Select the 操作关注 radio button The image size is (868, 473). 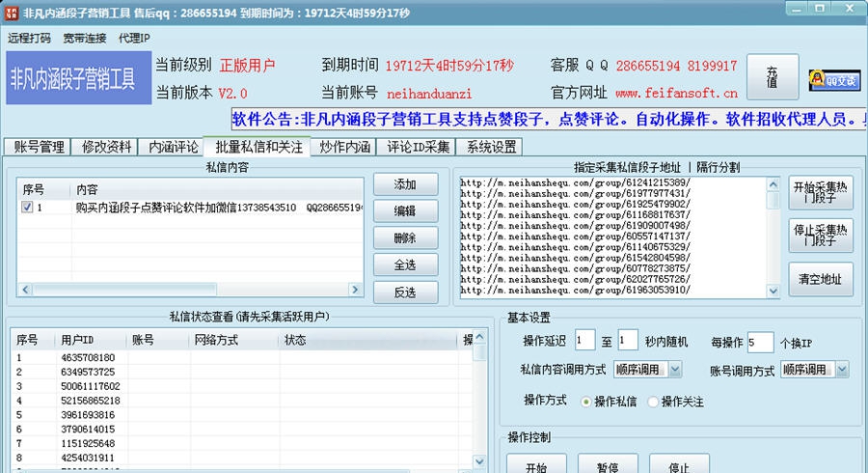pyautogui.click(x=653, y=403)
